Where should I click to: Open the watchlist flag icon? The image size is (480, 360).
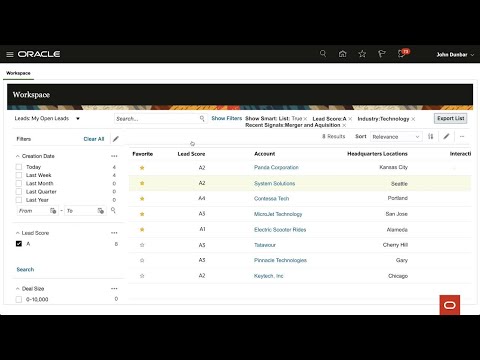click(382, 54)
